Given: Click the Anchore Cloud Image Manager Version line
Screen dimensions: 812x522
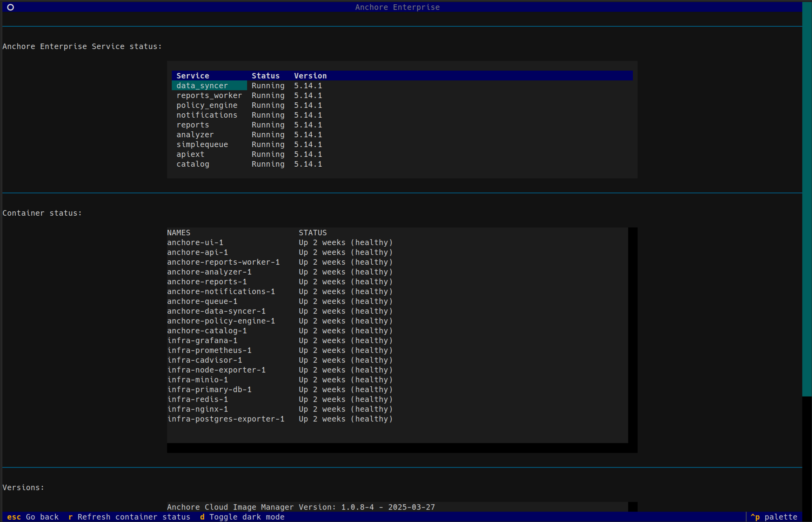Looking at the screenshot, I should (x=301, y=507).
